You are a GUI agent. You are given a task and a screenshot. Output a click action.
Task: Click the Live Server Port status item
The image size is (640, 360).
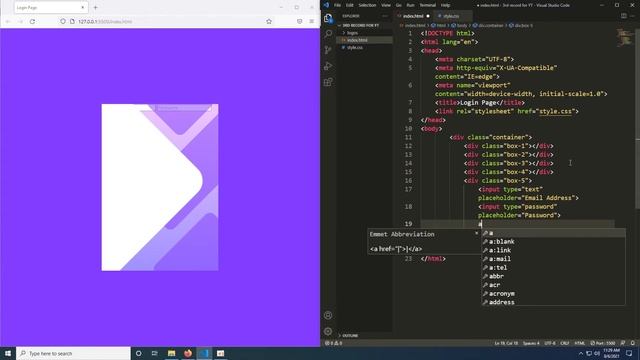[x=603, y=343]
